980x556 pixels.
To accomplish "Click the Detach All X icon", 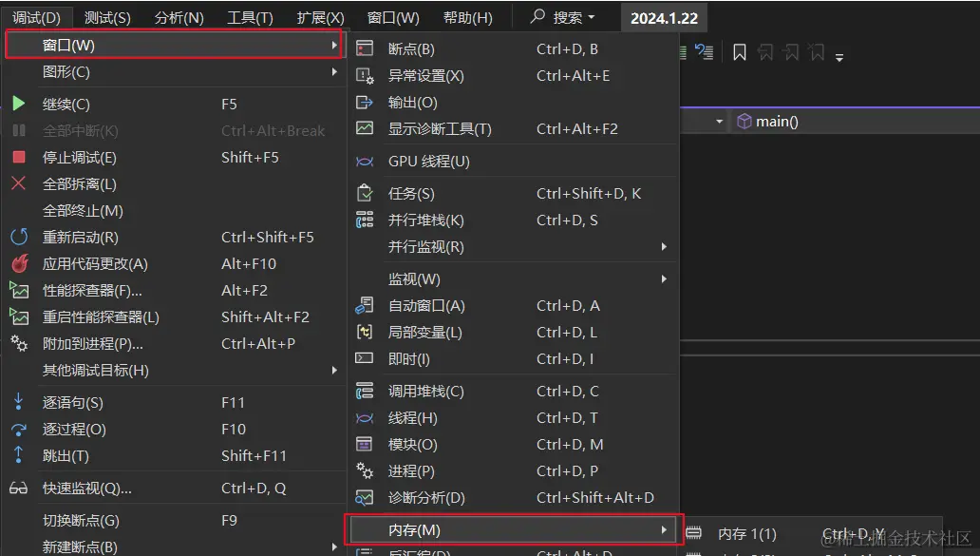I will click(19, 183).
